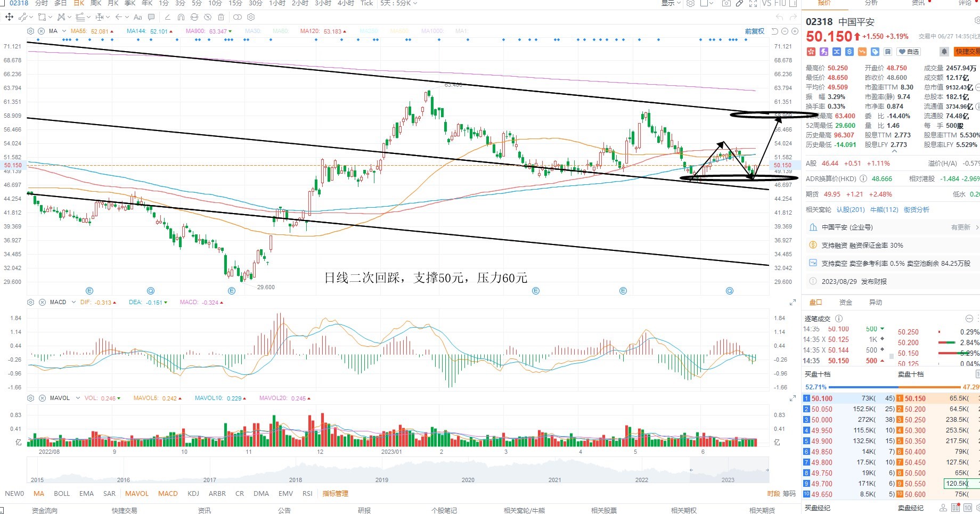
Task: Enable the BOLL indicator
Action: 62,494
